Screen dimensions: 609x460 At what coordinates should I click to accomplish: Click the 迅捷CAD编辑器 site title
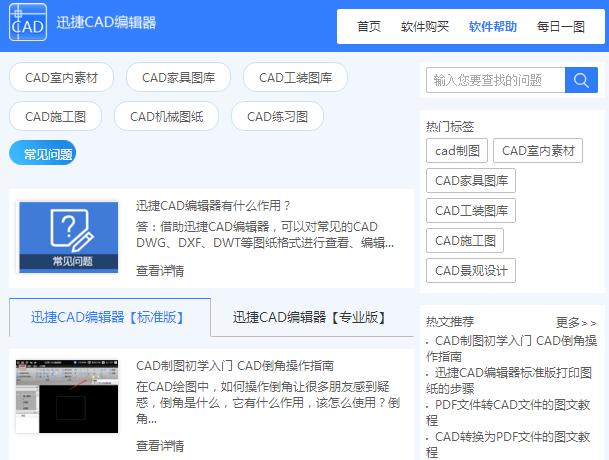coord(106,22)
